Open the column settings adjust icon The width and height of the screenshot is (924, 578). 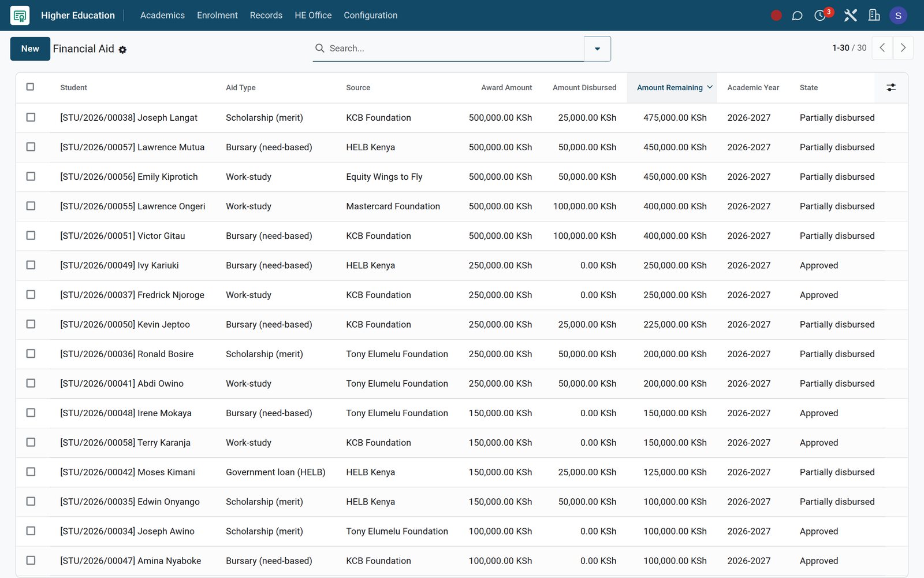(891, 87)
